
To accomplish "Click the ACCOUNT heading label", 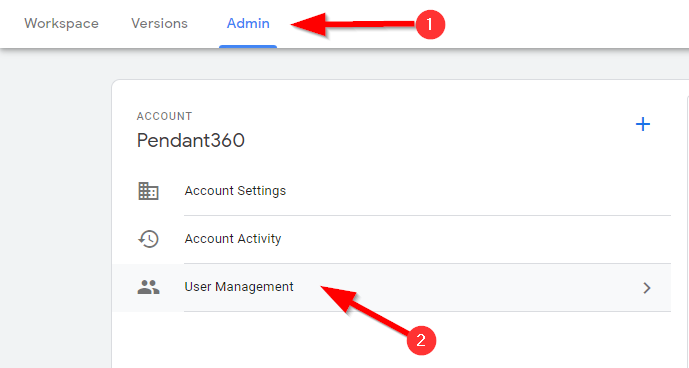I will [x=164, y=117].
